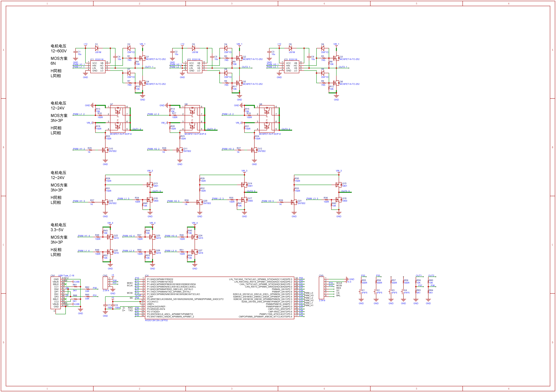Select capacitor C1 10u
The image size is (556, 392).
coord(76,52)
